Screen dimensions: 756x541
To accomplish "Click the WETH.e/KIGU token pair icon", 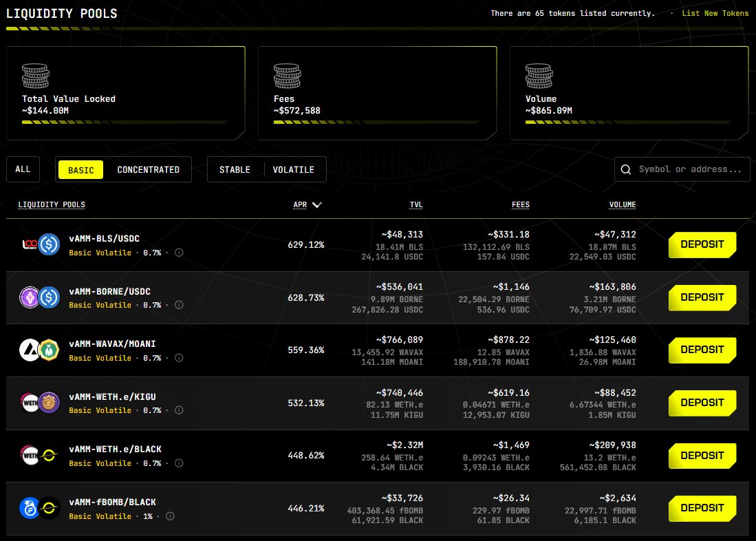I will coord(40,403).
